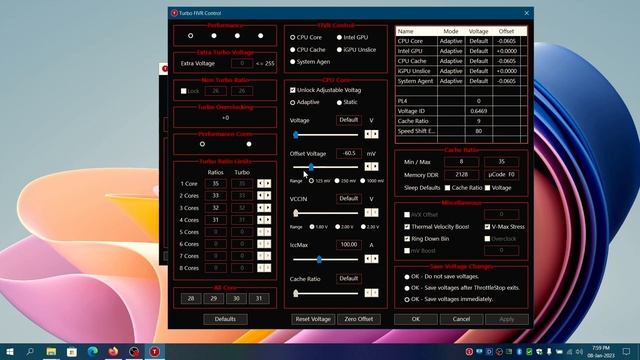Open the notification center icon
This screenshot has width=640, height=360.
click(627, 351)
